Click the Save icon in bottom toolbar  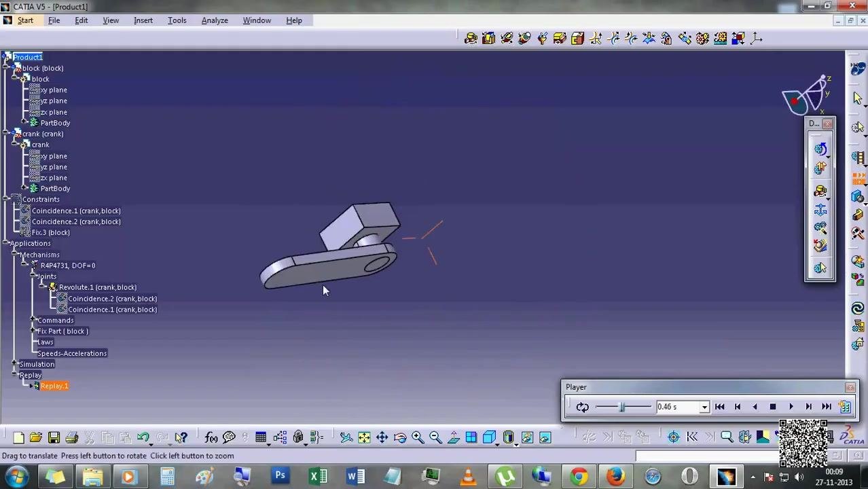pyautogui.click(x=54, y=438)
